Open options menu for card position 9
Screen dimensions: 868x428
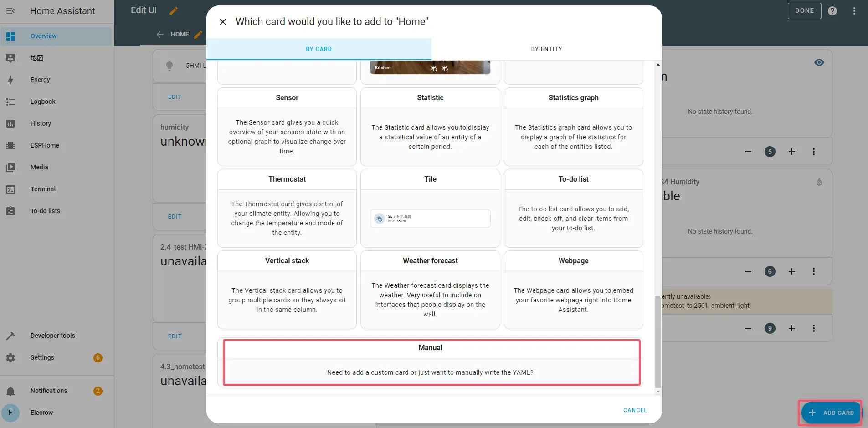tap(814, 328)
